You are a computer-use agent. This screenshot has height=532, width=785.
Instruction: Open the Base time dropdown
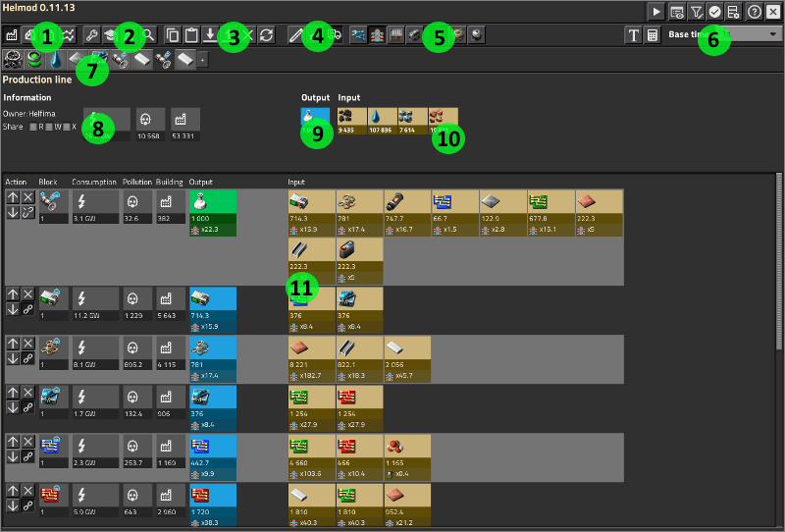pos(724,34)
